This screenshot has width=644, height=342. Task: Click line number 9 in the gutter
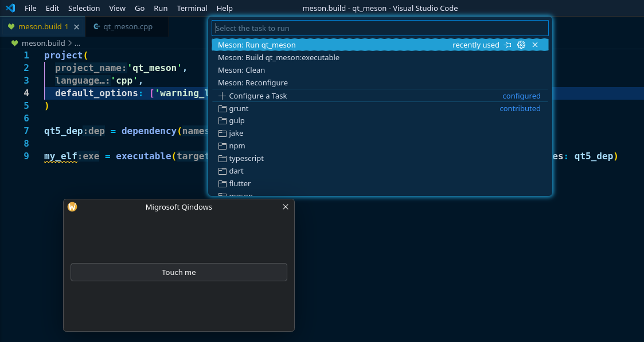26,156
